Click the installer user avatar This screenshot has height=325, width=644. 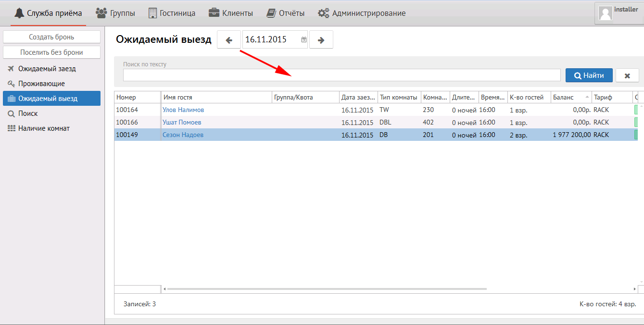606,13
